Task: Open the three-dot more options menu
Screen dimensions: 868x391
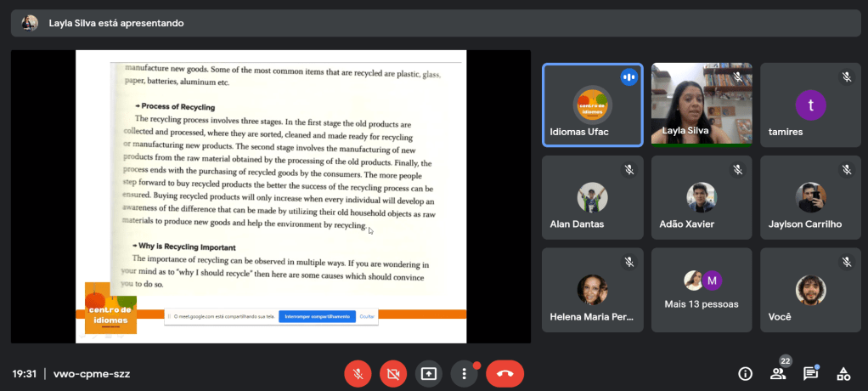Action: click(x=464, y=373)
